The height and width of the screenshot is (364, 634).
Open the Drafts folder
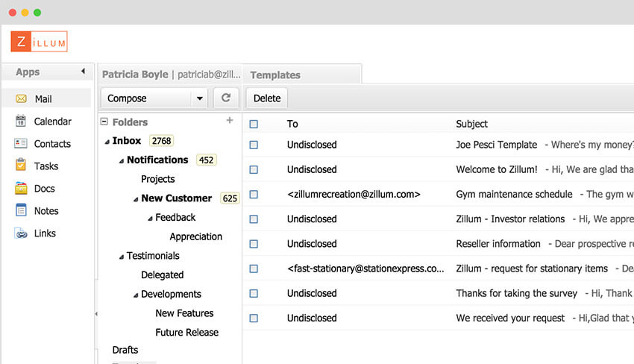pos(125,350)
